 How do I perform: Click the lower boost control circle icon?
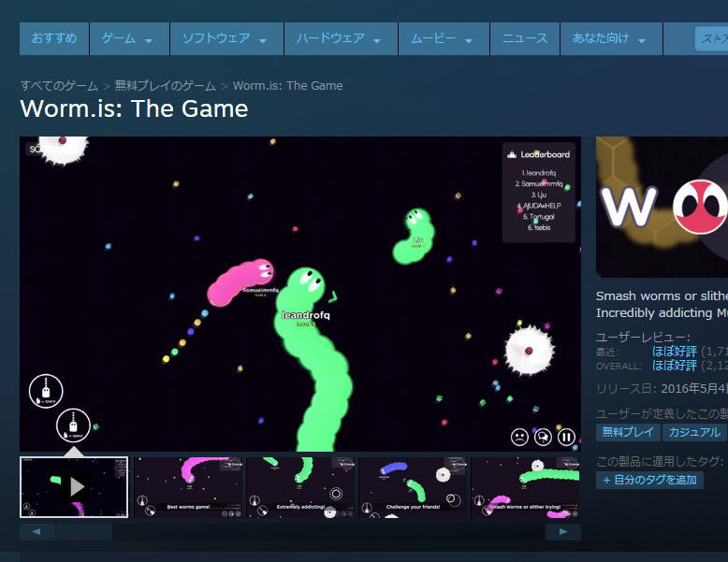[73, 425]
